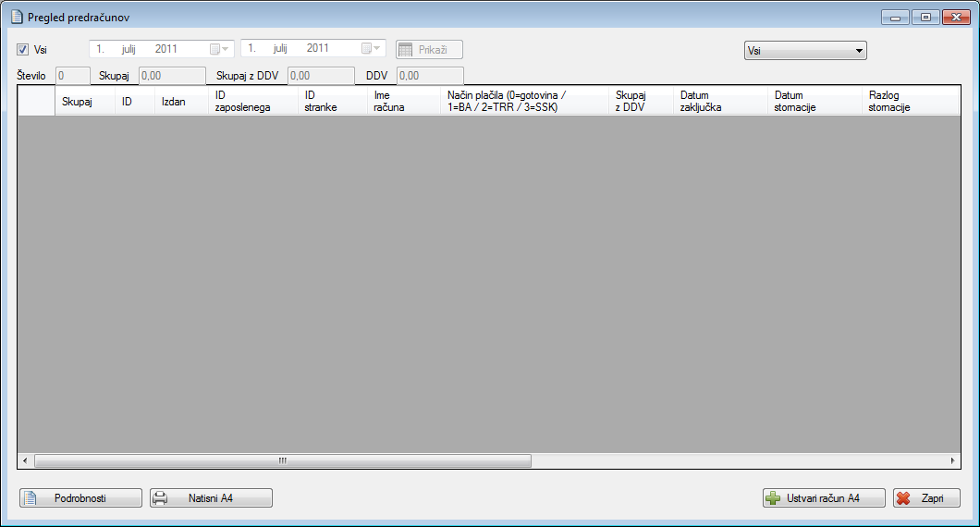Click the Skupaj z DDV total field
The width and height of the screenshot is (980, 527).
pyautogui.click(x=321, y=76)
